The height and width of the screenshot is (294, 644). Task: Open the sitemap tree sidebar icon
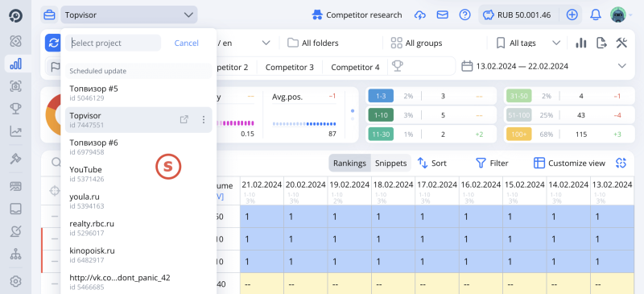point(15,255)
